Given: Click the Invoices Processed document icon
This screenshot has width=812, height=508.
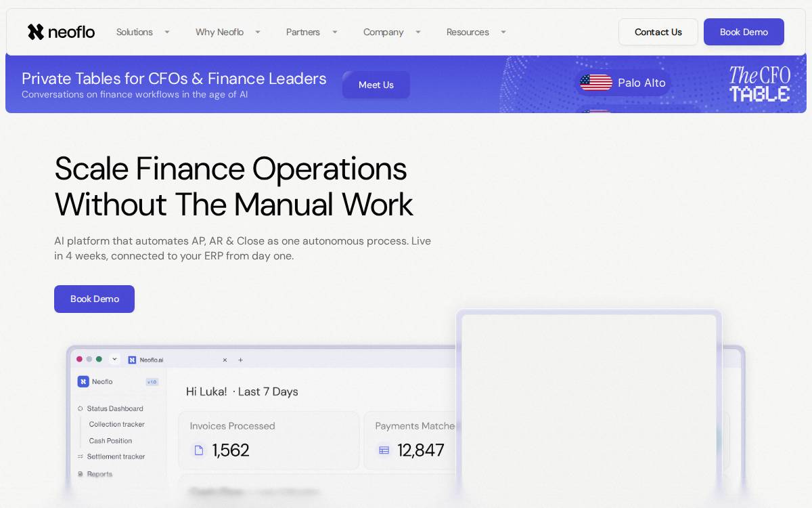Looking at the screenshot, I should (199, 450).
